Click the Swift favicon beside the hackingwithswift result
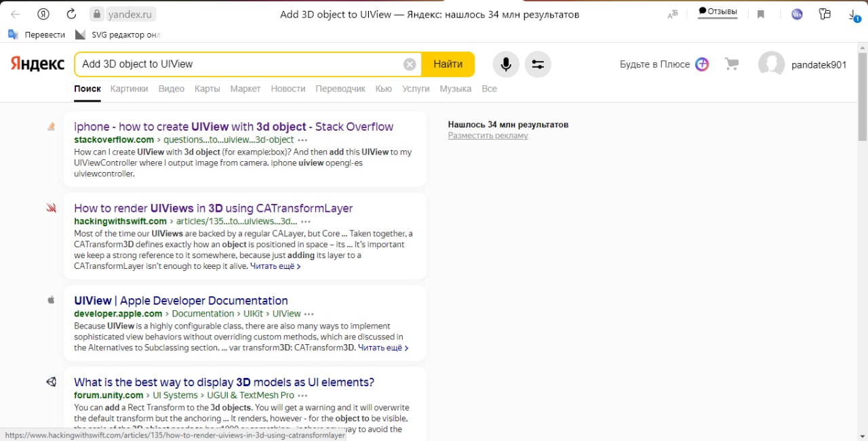 click(x=51, y=209)
